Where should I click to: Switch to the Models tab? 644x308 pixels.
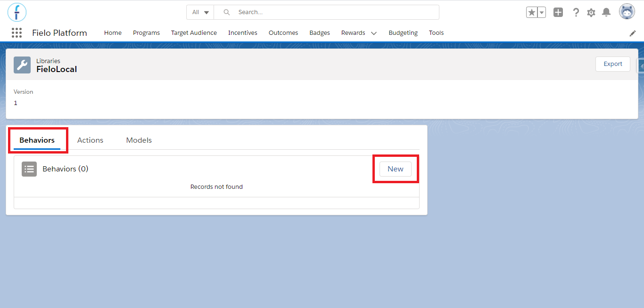139,140
